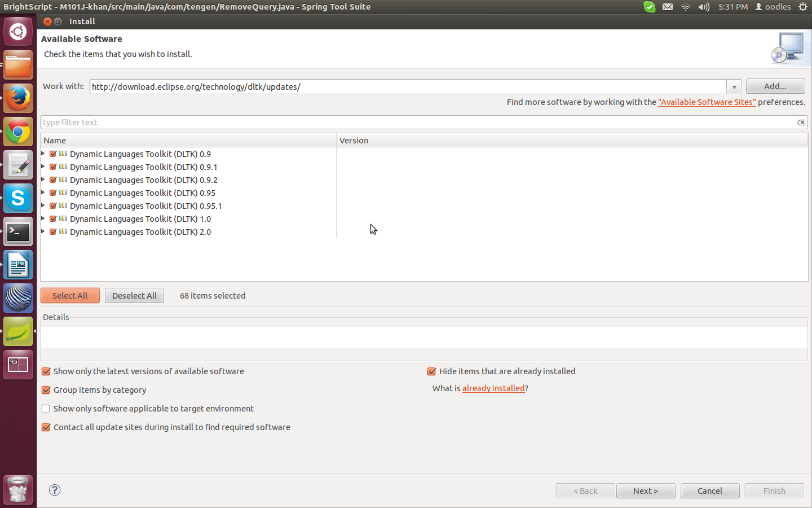Click the Next button to proceed
812x508 pixels.
646,491
